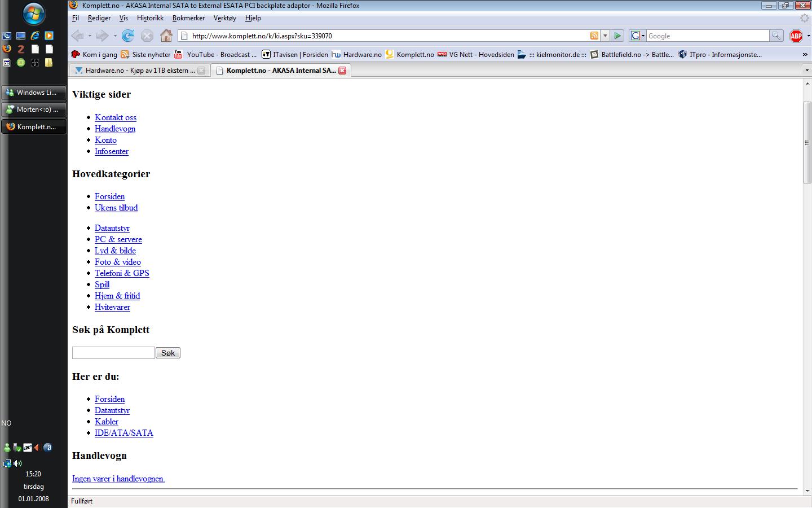This screenshot has width=812, height=508.
Task: Open the yellow folder quick launch icon
Action: [49, 63]
